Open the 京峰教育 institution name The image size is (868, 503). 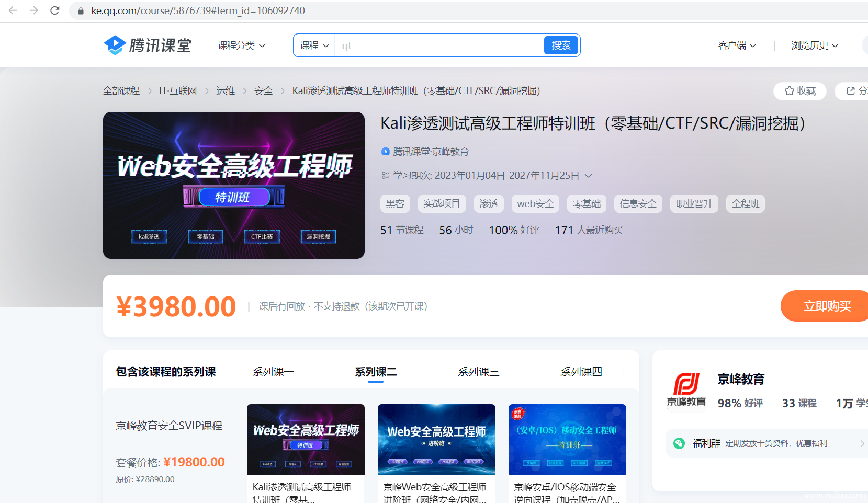(741, 379)
